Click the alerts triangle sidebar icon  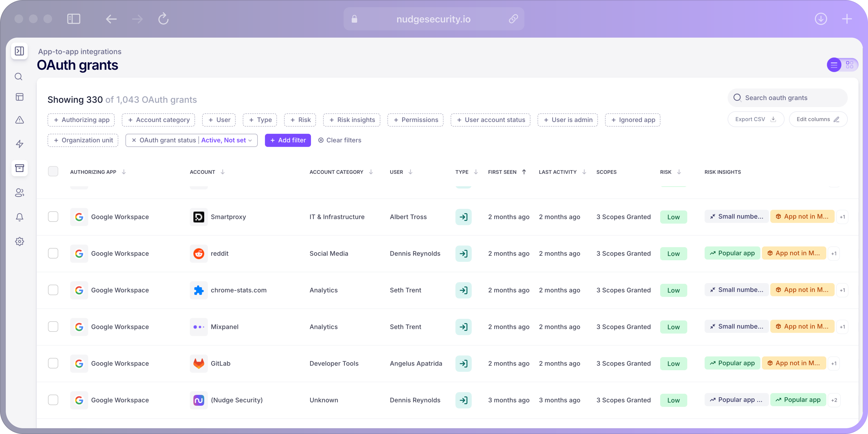[x=20, y=120]
